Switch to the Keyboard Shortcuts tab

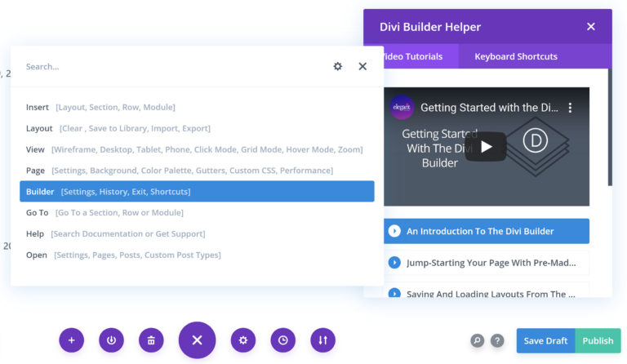[516, 56]
